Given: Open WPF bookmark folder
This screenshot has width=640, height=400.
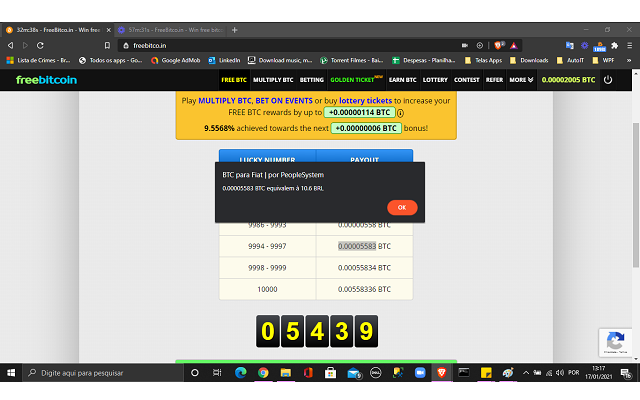Looking at the screenshot, I should point(603,60).
